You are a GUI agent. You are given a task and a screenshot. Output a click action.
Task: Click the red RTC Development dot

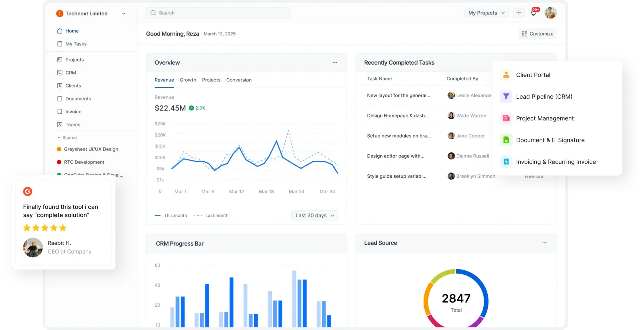coord(59,162)
